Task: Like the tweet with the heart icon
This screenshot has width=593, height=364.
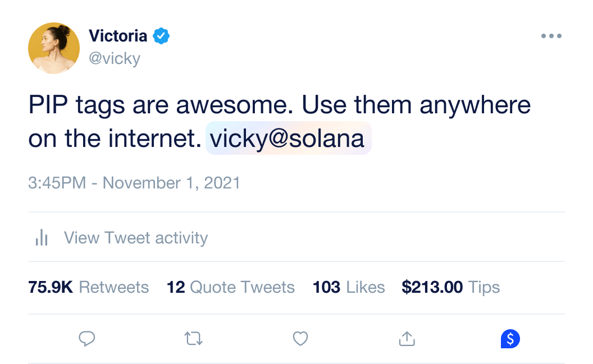Action: pos(300,338)
